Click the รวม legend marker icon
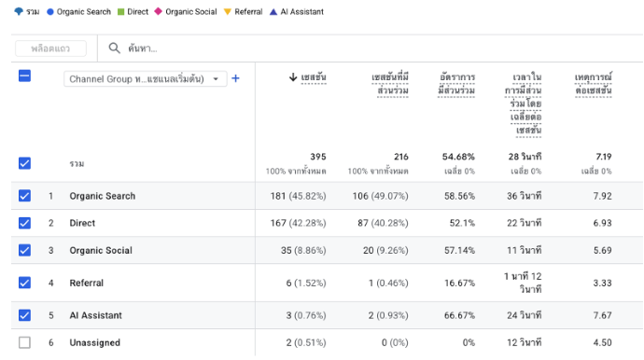Image resolution: width=644 pixels, height=360 pixels. [19, 11]
